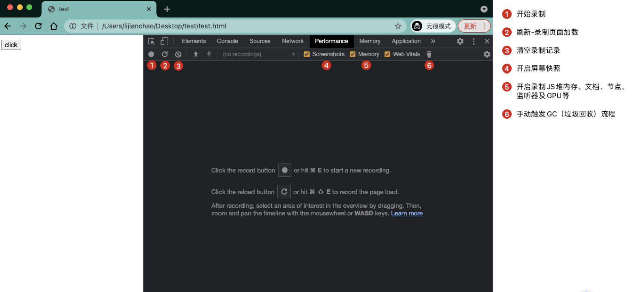Click the reload button in the center instructions
This screenshot has height=292, width=644.
[x=284, y=192]
